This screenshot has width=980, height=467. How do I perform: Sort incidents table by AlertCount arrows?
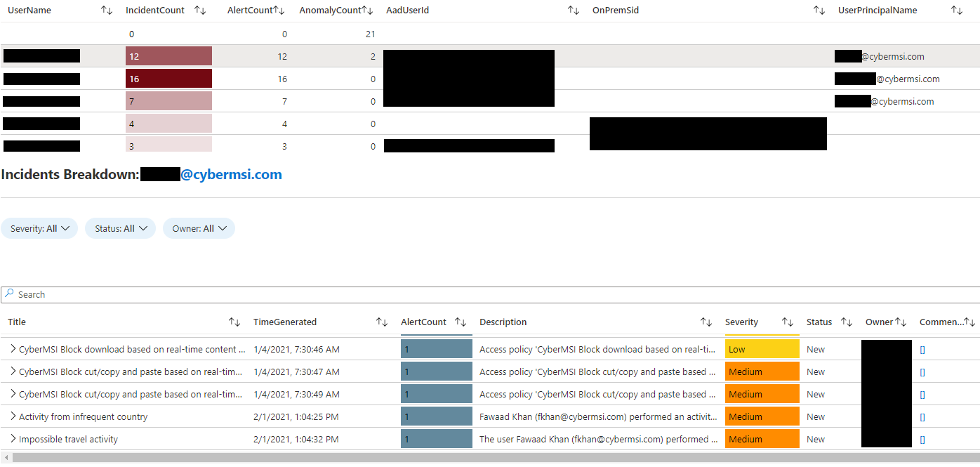click(x=461, y=322)
